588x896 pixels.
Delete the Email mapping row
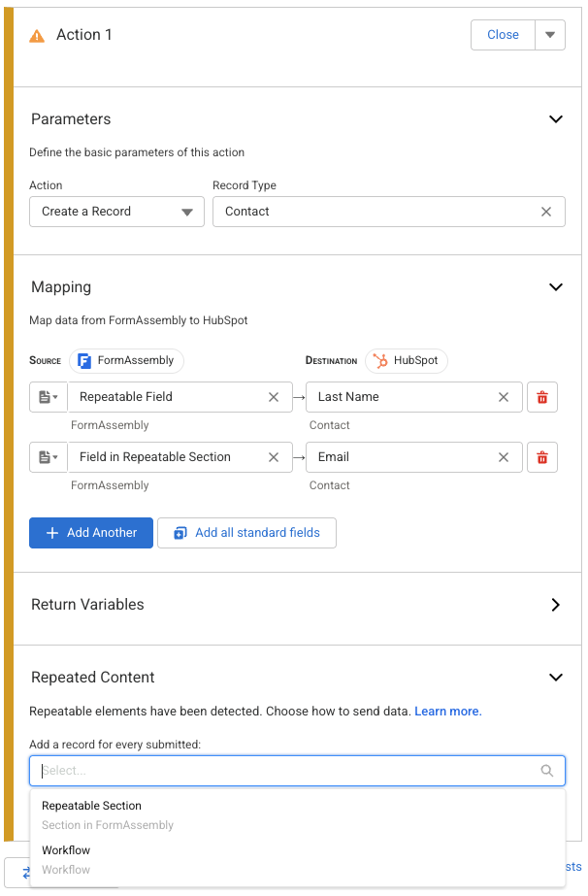[542, 457]
